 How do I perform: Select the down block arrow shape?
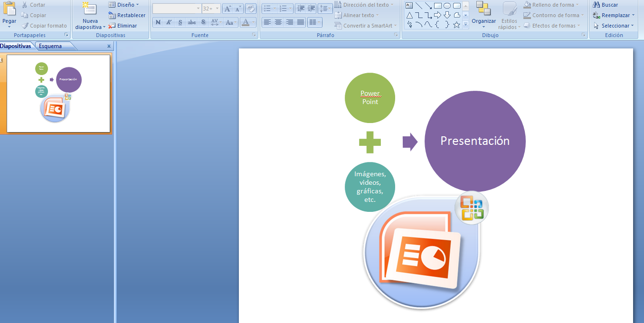[447, 15]
